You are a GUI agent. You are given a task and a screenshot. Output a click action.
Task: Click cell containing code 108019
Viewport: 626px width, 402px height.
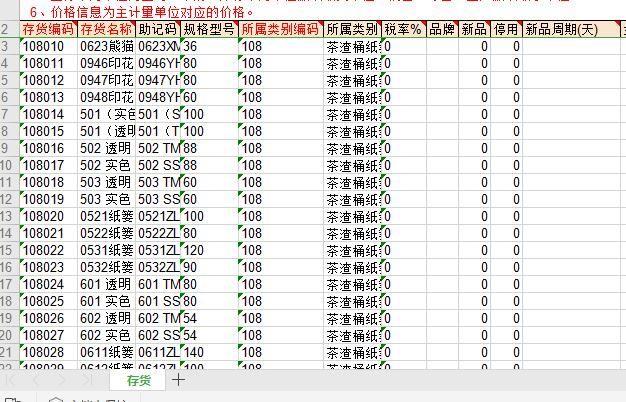tap(48, 199)
